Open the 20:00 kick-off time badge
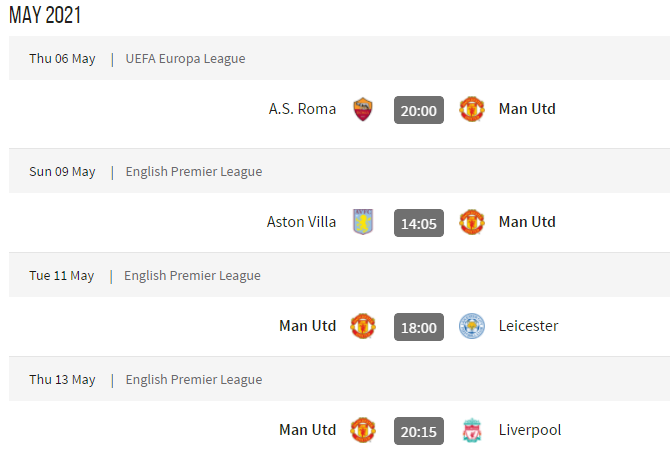This screenshot has height=459, width=670. [x=419, y=110]
